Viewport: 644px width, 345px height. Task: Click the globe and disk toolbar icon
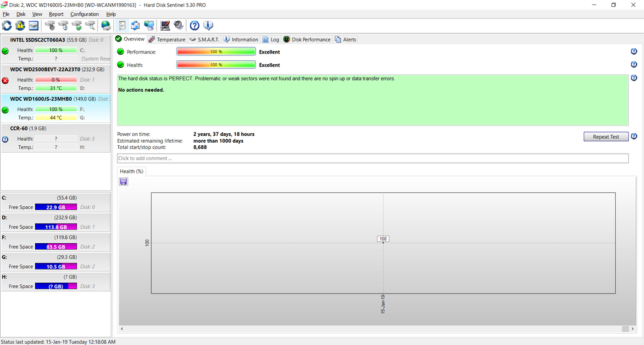coord(106,25)
